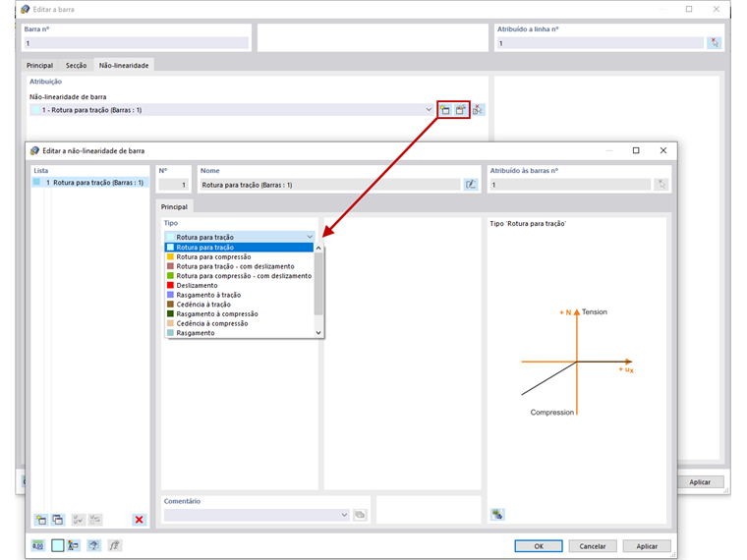The width and height of the screenshot is (747, 560).
Task: Collapse the Tipo dropdown arrow
Action: click(x=310, y=237)
